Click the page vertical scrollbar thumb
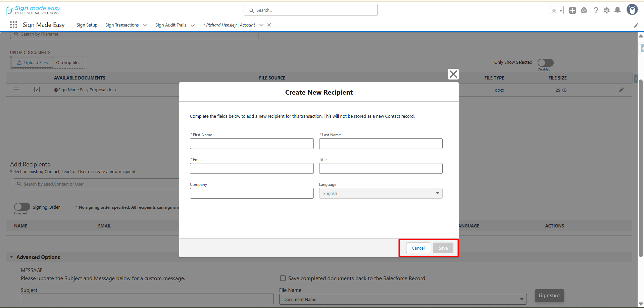 (x=641, y=168)
